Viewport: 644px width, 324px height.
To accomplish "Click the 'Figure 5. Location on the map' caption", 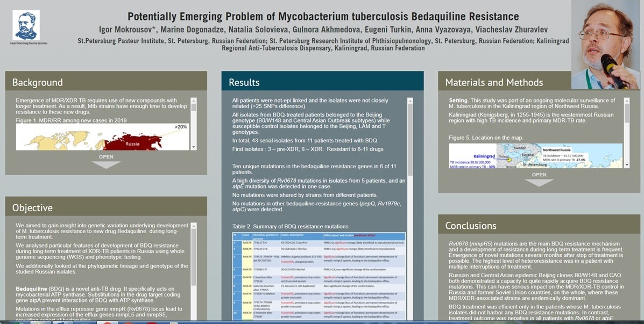I will [486, 138].
